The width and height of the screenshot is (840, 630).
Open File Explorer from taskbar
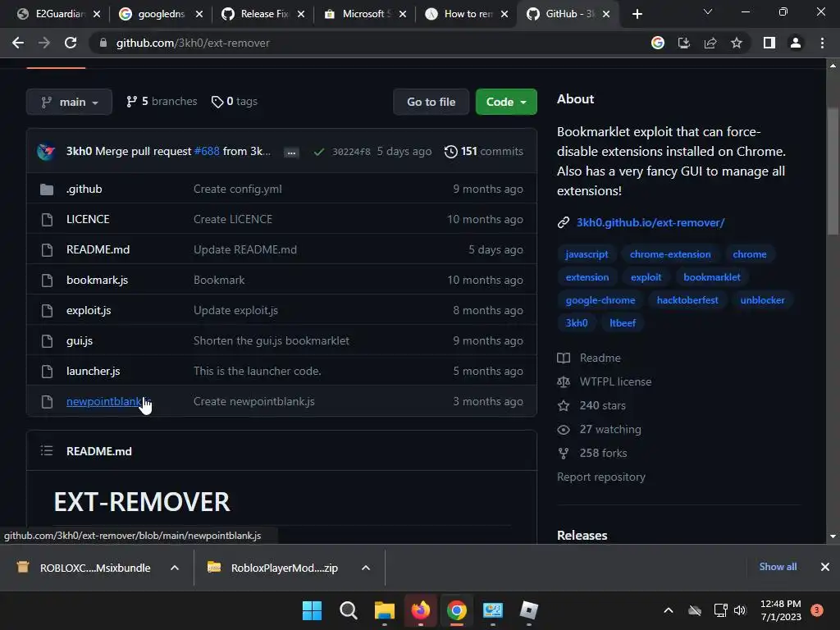(x=384, y=610)
